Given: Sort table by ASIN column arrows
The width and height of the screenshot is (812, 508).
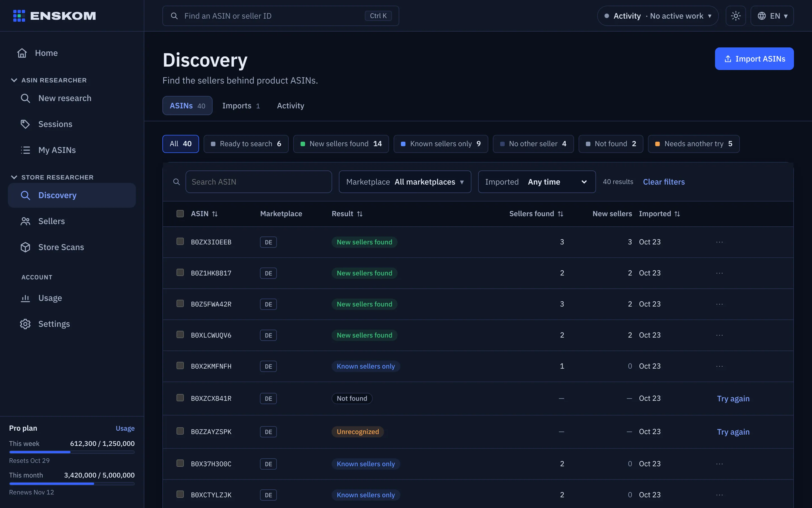Looking at the screenshot, I should 215,214.
